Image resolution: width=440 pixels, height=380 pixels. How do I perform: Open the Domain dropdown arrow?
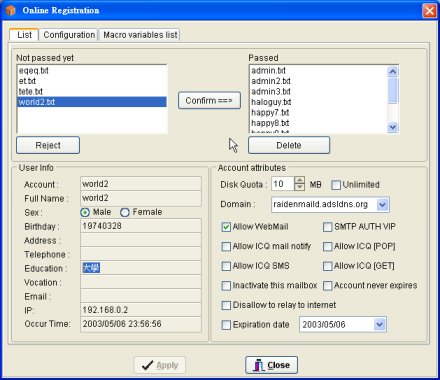coord(383,204)
